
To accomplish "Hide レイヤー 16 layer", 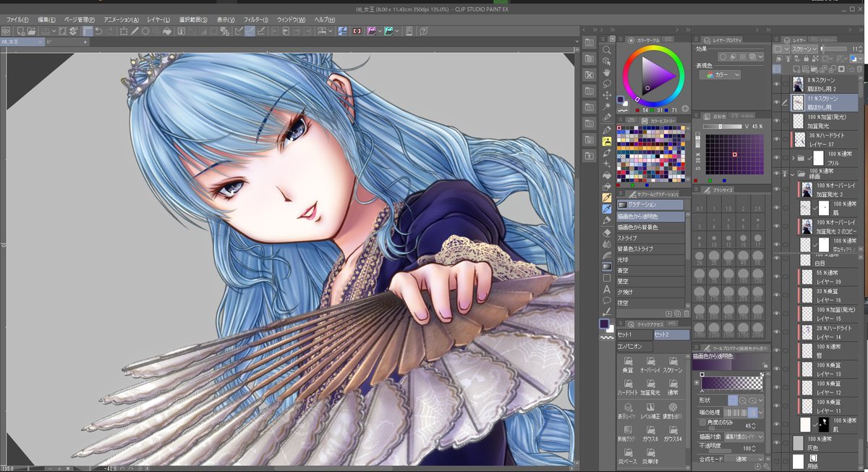I will coord(778,295).
